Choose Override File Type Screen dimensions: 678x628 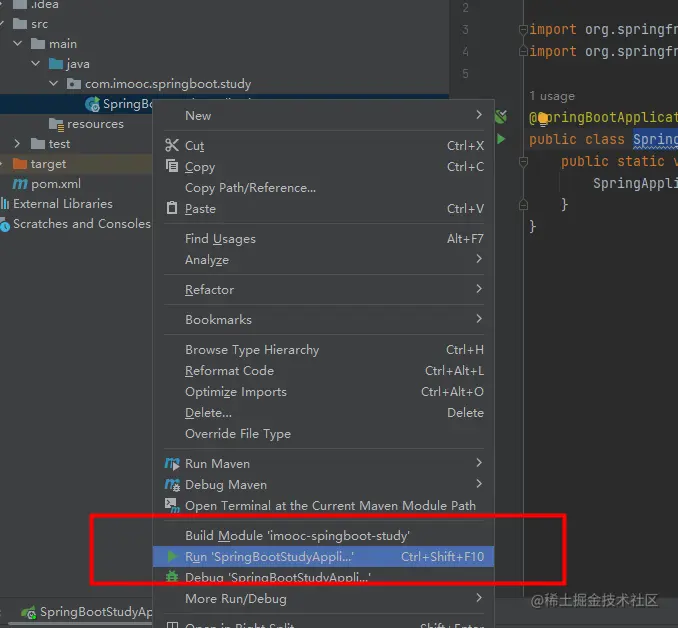click(323, 433)
